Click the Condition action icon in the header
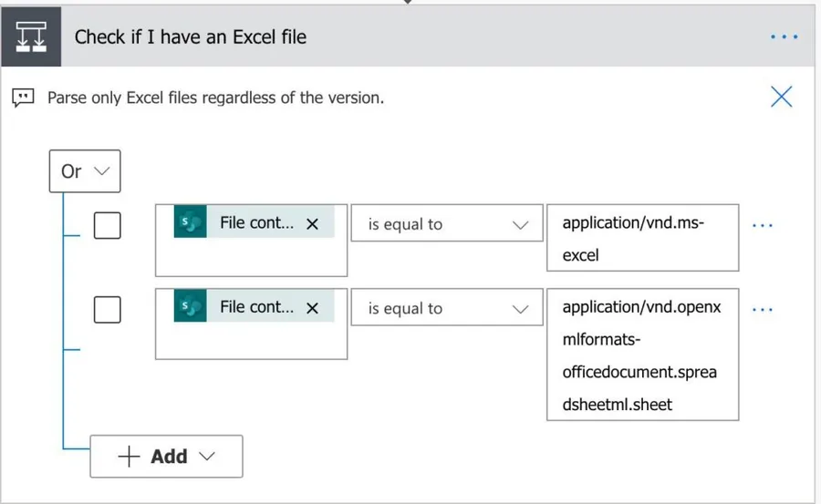The height and width of the screenshot is (504, 821). pyautogui.click(x=31, y=37)
